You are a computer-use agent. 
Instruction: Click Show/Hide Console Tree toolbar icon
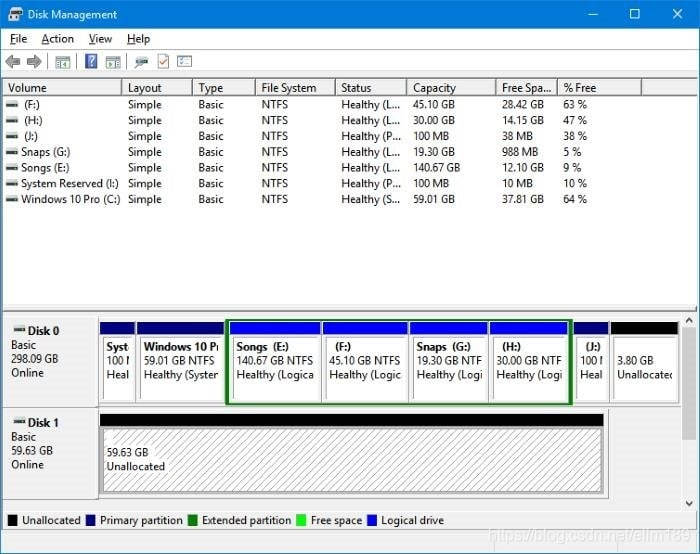(62, 62)
